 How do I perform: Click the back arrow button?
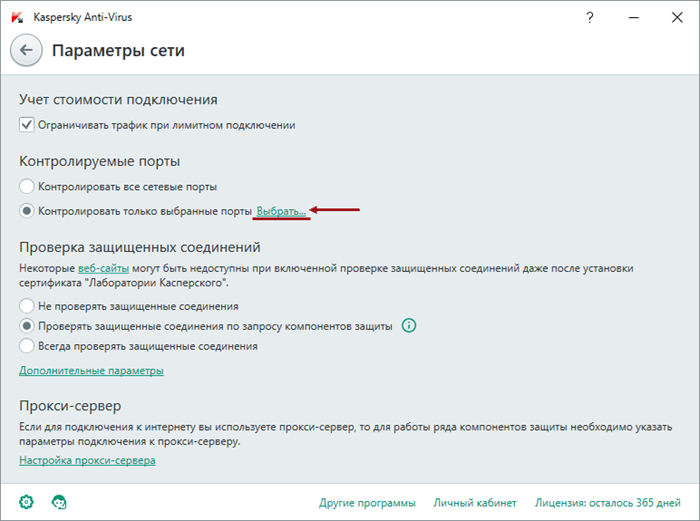[26, 50]
